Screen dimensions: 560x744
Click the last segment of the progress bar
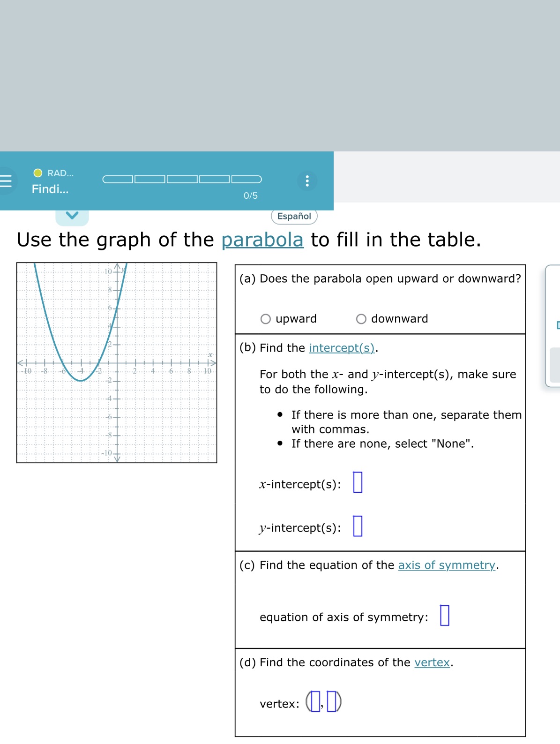246,180
